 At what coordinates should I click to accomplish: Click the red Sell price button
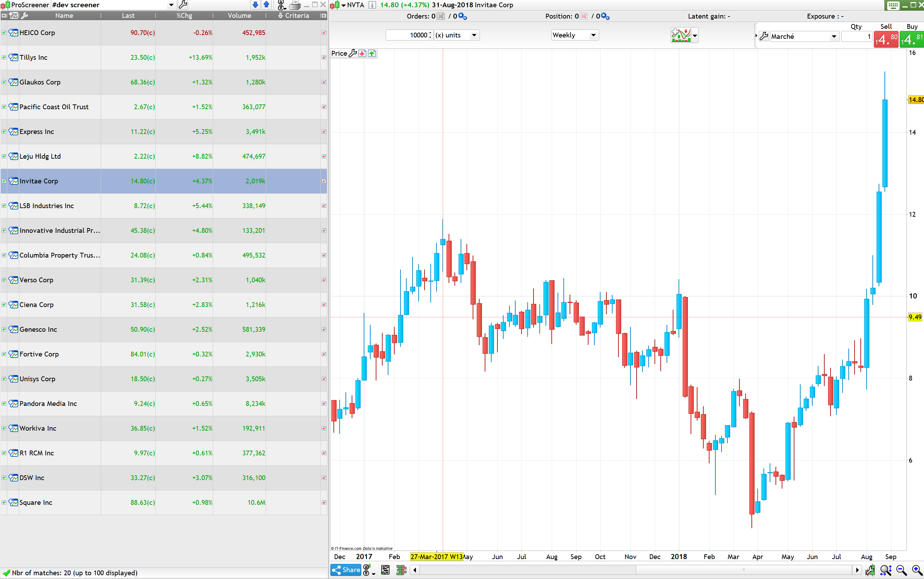click(x=886, y=39)
